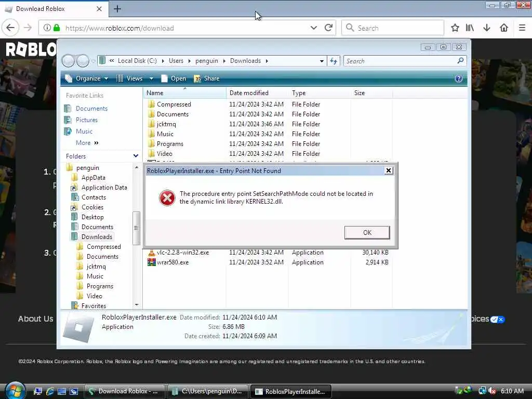
Task: Open the Organize menu in Explorer
Action: tap(87, 78)
